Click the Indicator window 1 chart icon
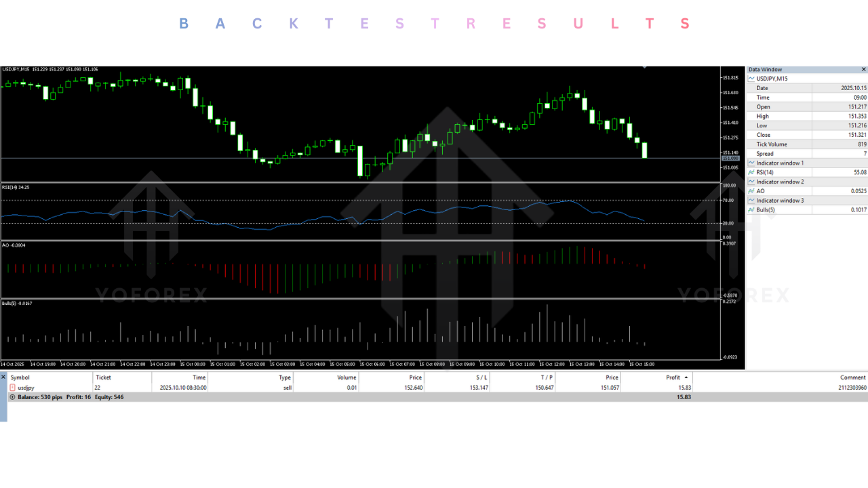Image resolution: width=868 pixels, height=488 pixels. click(751, 163)
